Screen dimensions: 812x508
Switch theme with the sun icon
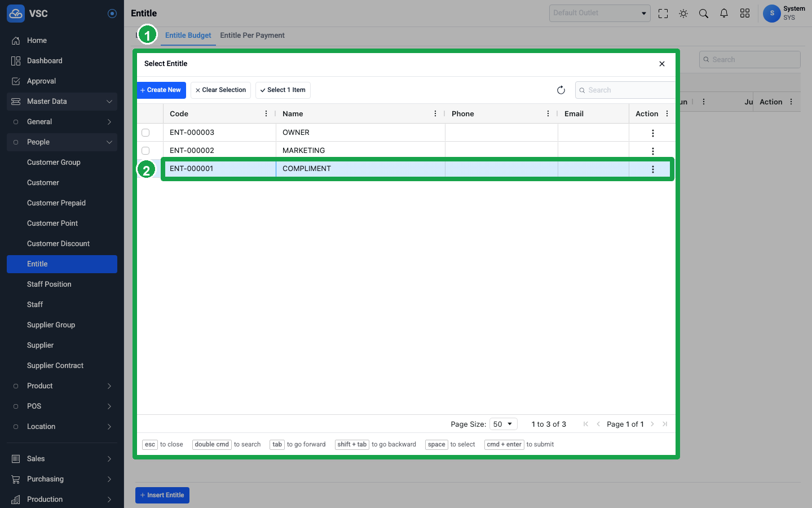pos(683,14)
